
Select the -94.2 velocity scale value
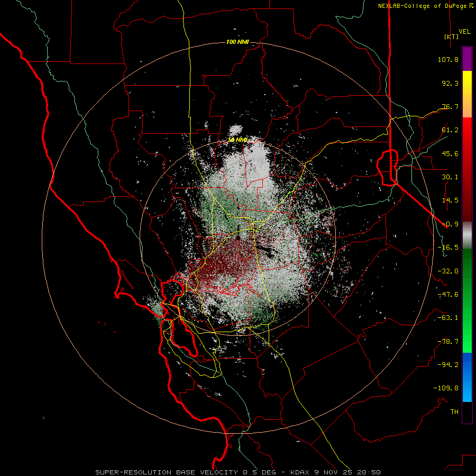448,364
